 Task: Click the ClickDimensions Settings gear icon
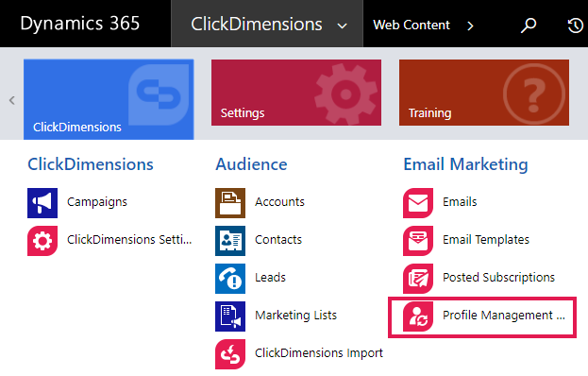(x=42, y=241)
